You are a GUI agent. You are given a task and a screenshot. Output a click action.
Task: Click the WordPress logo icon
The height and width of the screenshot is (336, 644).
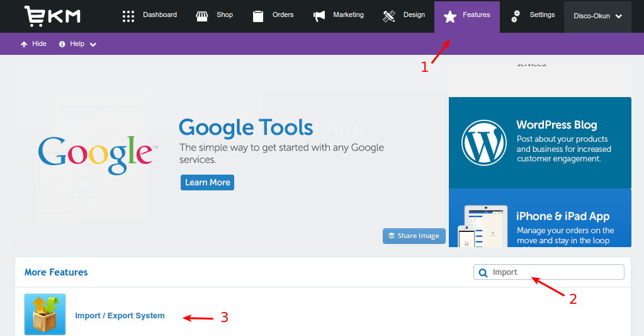[x=484, y=142]
